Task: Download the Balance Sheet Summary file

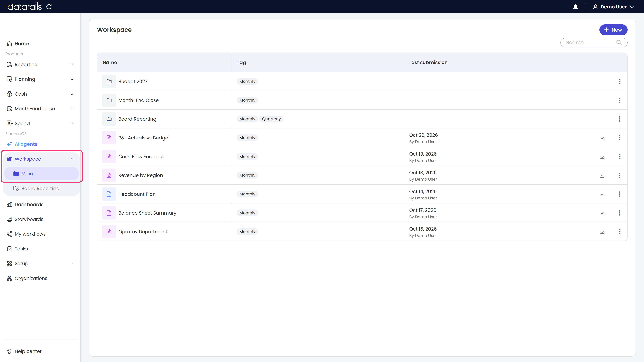Action: [602, 213]
